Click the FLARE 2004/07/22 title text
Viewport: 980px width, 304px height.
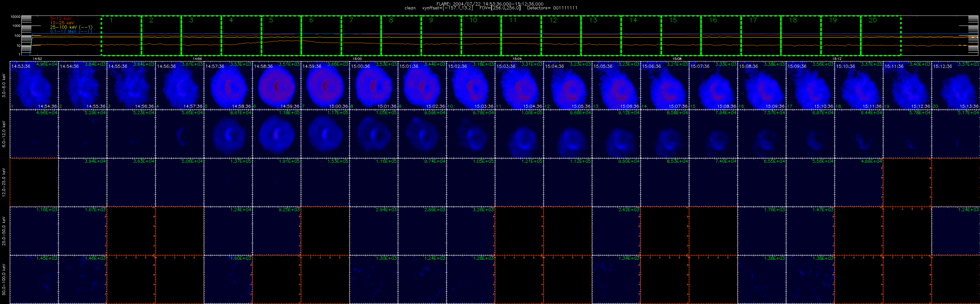[490, 4]
